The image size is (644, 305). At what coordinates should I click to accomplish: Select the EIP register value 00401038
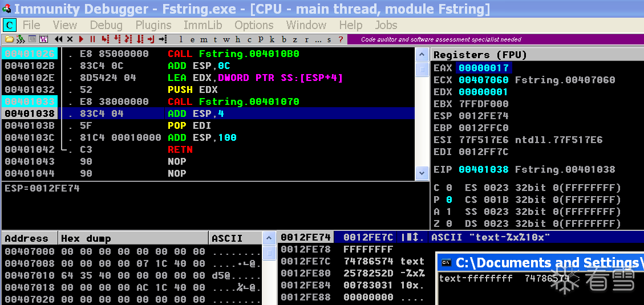coord(483,169)
